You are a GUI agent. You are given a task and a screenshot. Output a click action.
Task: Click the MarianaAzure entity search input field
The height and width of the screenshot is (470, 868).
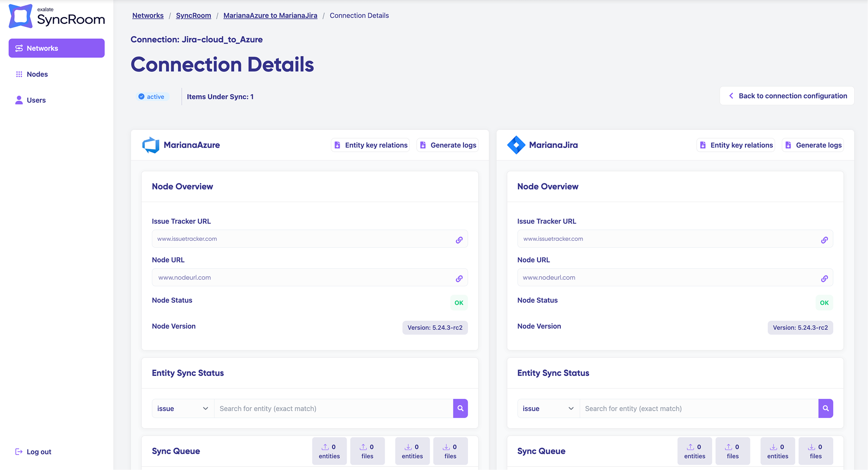333,408
